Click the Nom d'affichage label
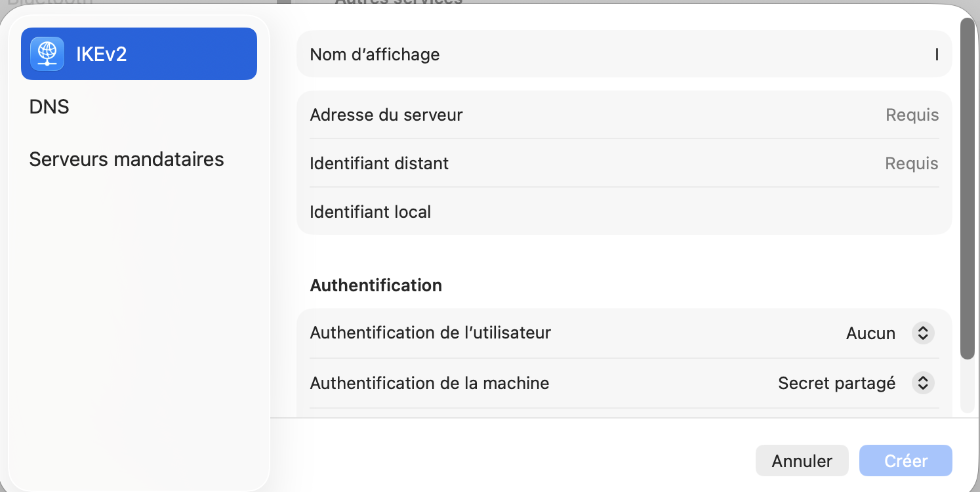The height and width of the screenshot is (492, 980). pyautogui.click(x=375, y=54)
